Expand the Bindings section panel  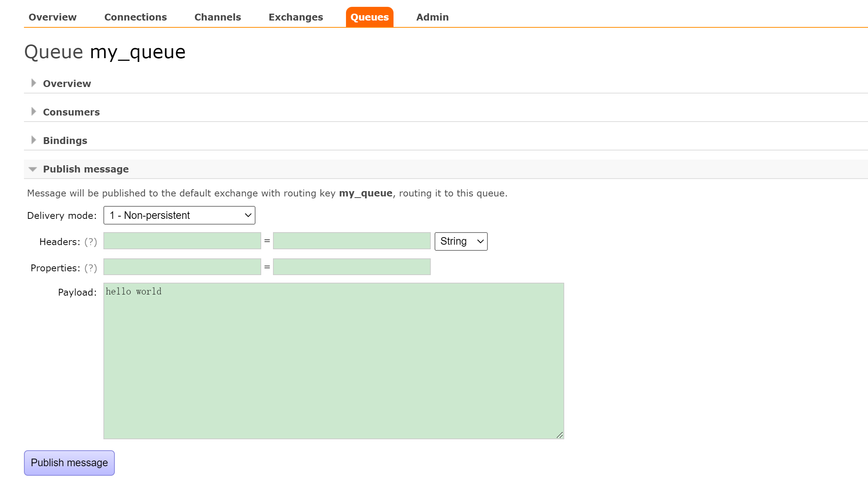pos(65,140)
